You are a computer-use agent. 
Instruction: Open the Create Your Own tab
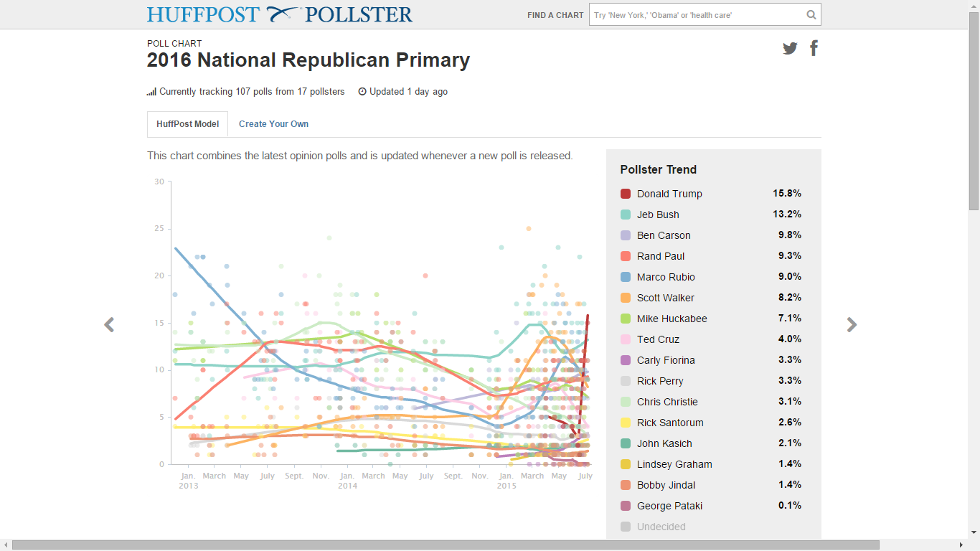coord(273,124)
